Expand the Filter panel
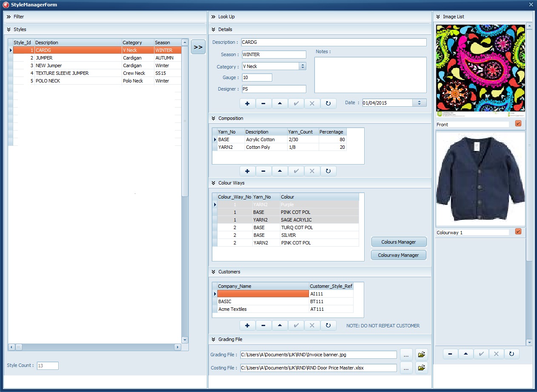537x392 pixels. coord(9,17)
